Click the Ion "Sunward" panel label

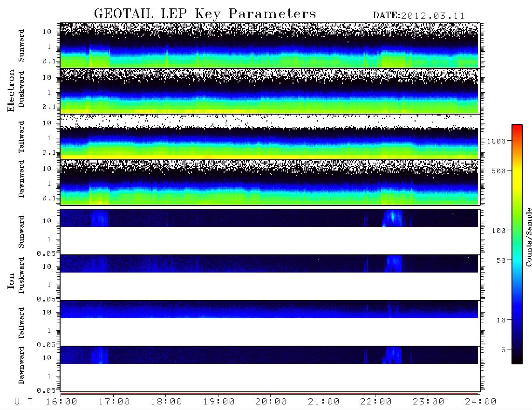(21, 232)
